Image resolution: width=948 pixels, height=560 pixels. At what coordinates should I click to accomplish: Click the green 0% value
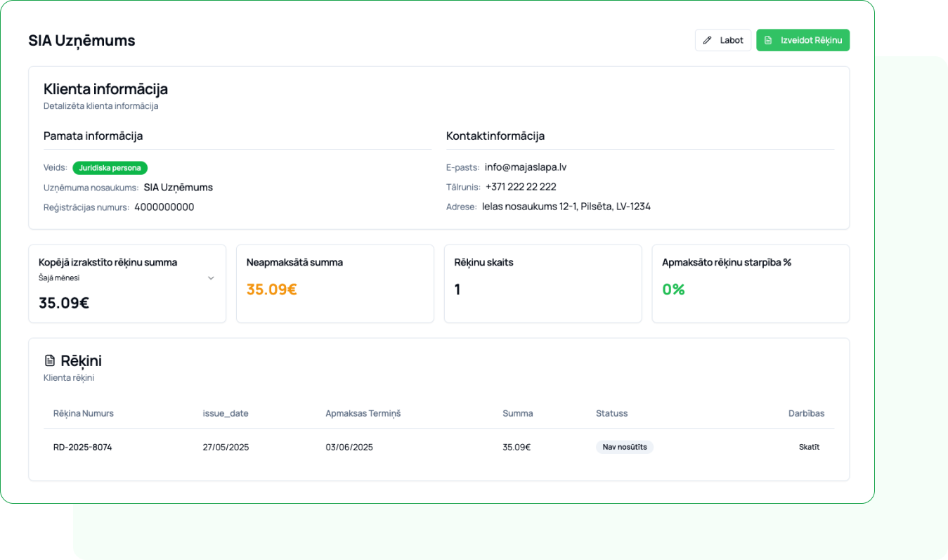click(x=673, y=289)
